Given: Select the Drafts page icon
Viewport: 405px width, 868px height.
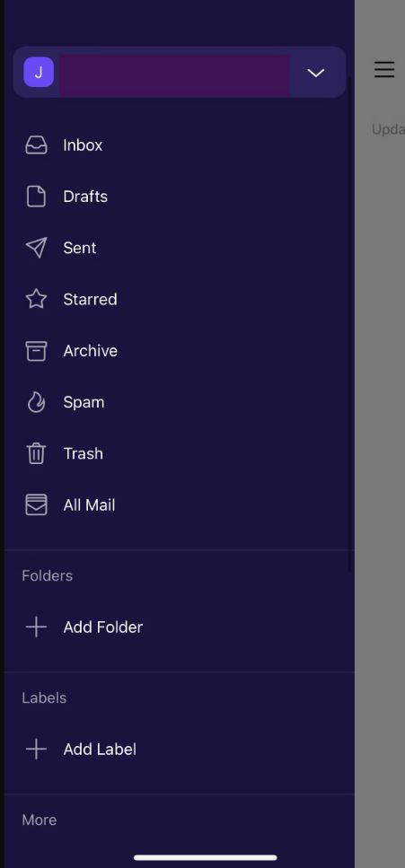Looking at the screenshot, I should click(x=36, y=197).
